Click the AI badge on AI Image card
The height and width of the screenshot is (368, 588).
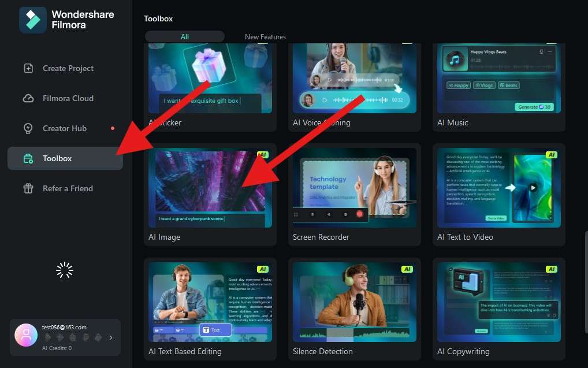click(x=262, y=155)
